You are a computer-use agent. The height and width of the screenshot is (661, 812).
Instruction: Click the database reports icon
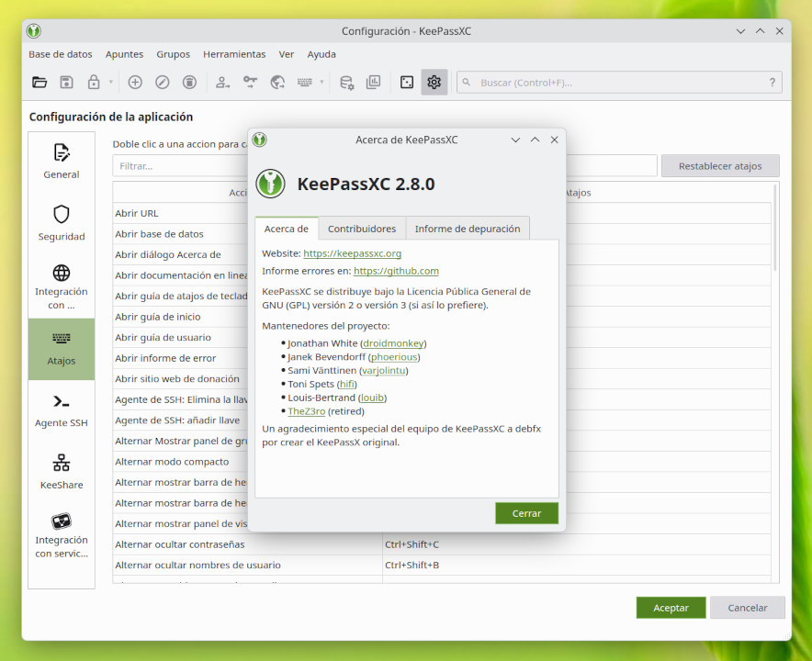point(373,82)
